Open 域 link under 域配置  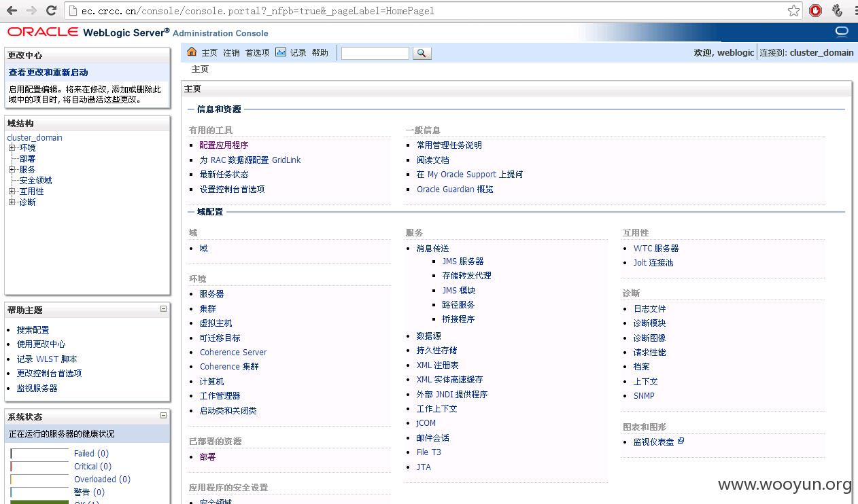(203, 248)
